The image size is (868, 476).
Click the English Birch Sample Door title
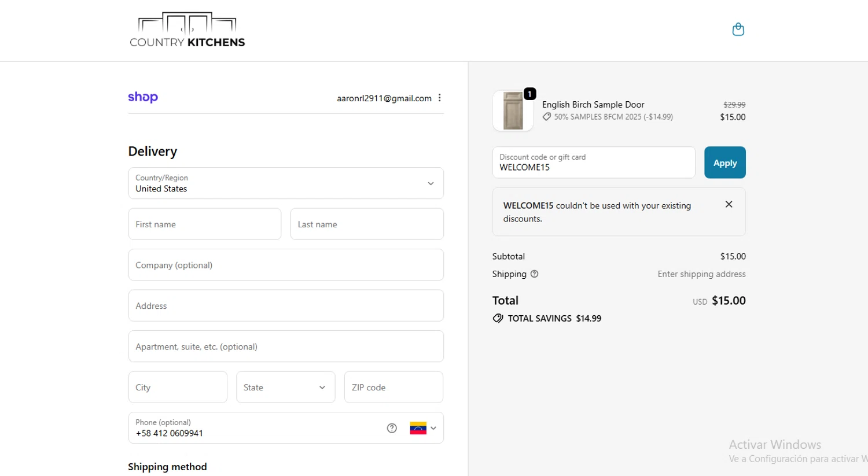click(x=593, y=105)
